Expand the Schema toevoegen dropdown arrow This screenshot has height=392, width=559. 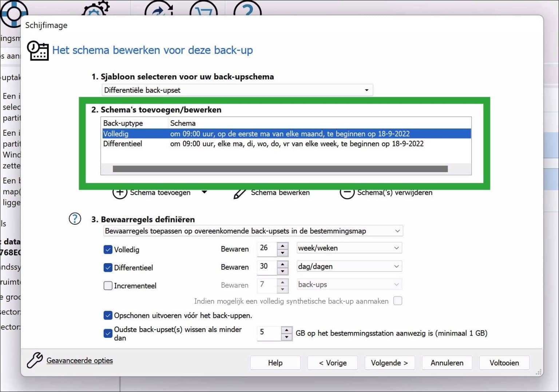[205, 192]
